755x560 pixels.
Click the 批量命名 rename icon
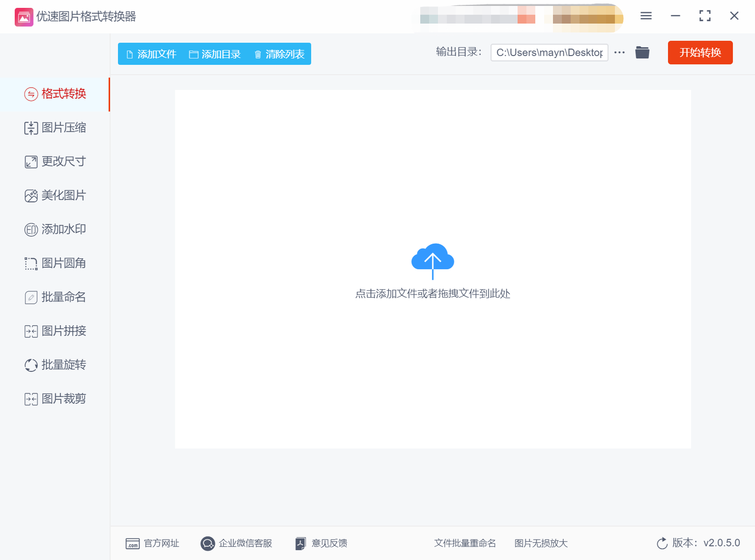click(x=31, y=298)
